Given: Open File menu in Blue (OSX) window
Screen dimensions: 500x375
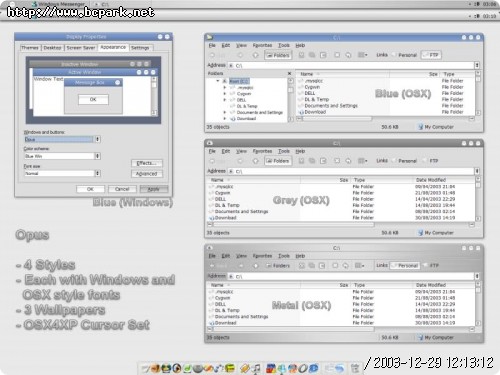Looking at the screenshot, I should pos(212,45).
